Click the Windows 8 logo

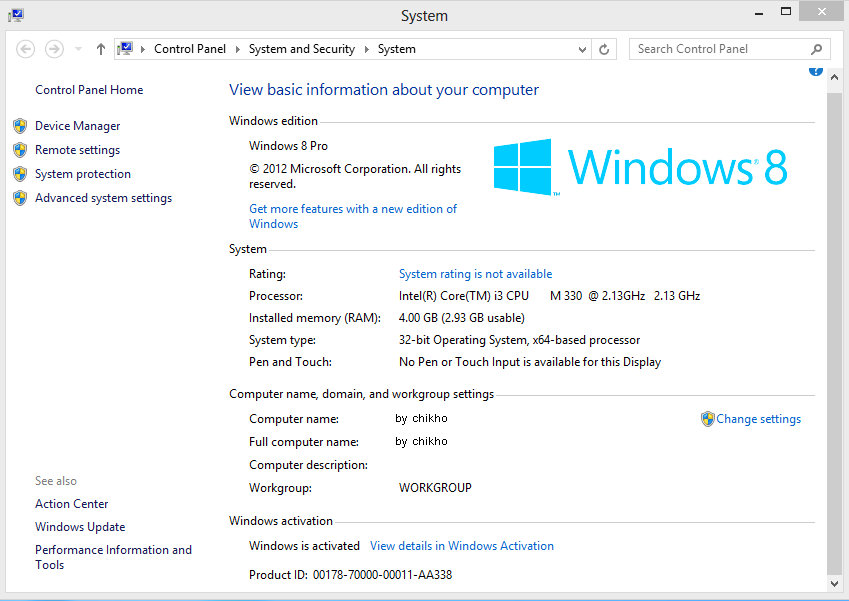tap(641, 167)
